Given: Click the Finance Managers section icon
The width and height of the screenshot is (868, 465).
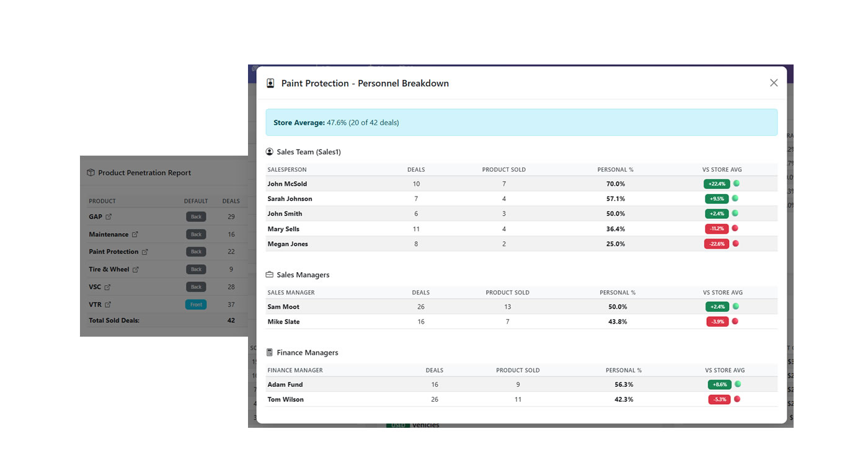Looking at the screenshot, I should pos(268,352).
